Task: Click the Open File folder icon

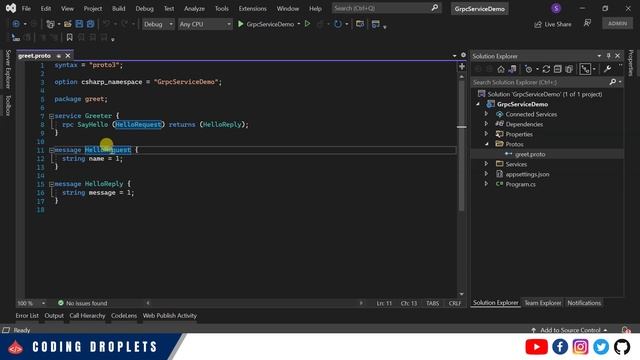Action: point(68,24)
